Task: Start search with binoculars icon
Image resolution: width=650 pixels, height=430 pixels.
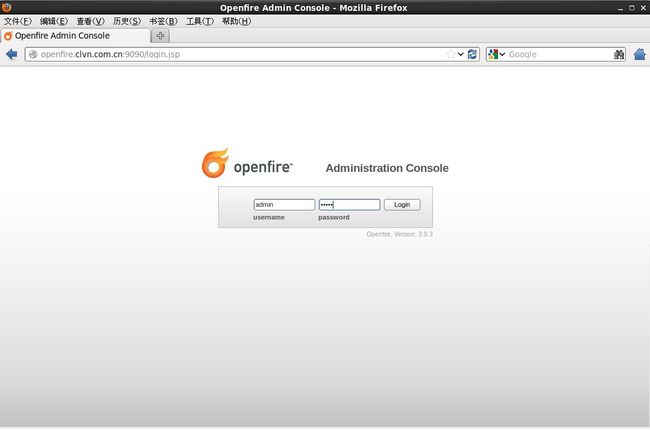Action: tap(618, 54)
